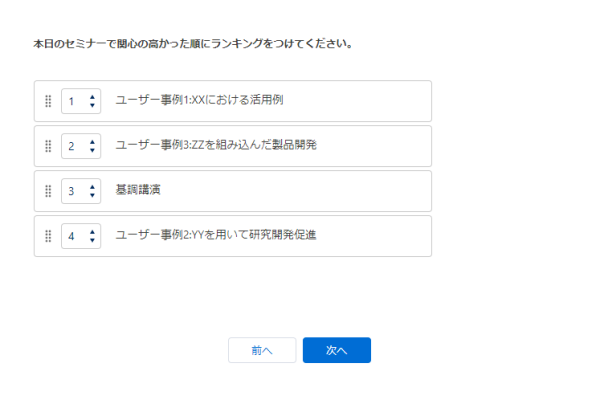The image size is (600, 400).
Task: Focus the rank number field showing 1
Action: (73, 101)
